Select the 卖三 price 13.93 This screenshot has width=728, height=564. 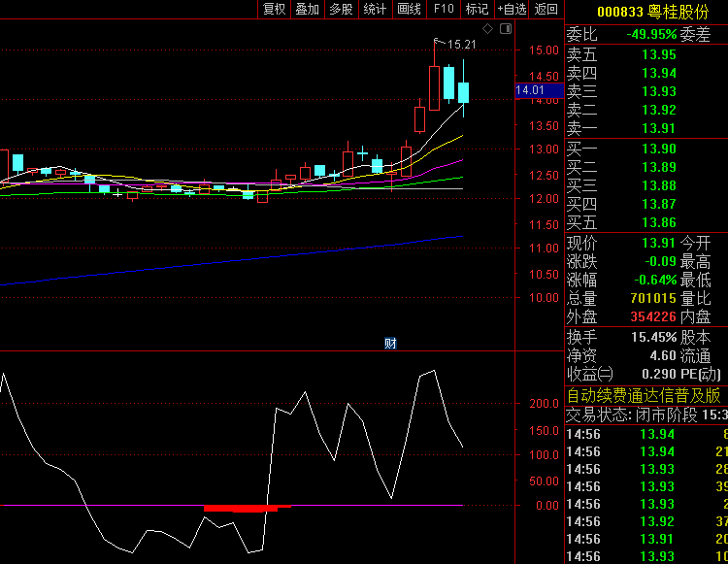(x=659, y=91)
